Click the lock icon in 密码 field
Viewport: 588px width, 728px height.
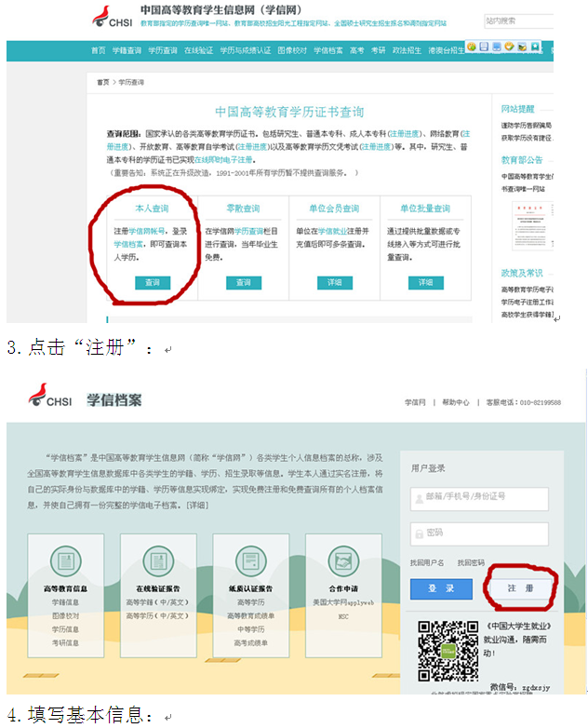(x=419, y=534)
